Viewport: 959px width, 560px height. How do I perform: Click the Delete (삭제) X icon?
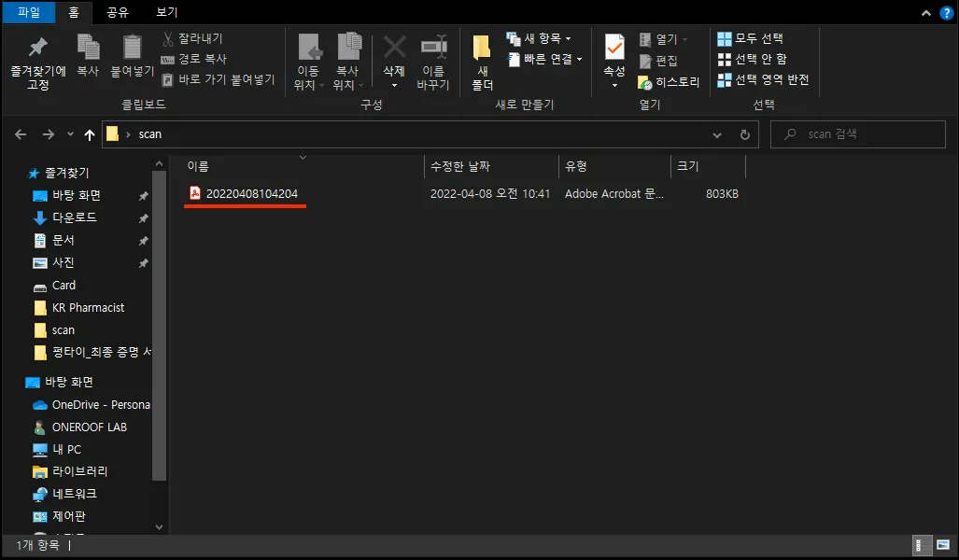pyautogui.click(x=394, y=47)
